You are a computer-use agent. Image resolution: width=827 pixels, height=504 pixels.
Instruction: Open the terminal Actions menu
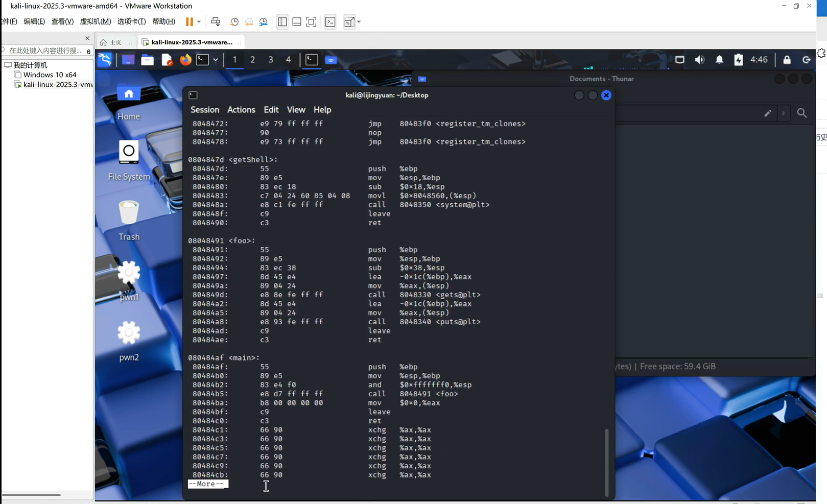[x=241, y=110]
